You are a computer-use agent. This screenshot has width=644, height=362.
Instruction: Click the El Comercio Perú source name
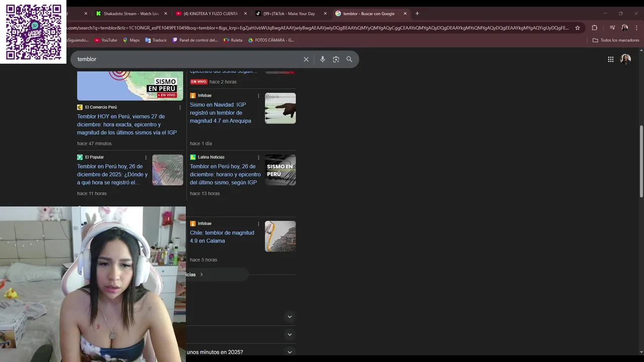pyautogui.click(x=101, y=107)
